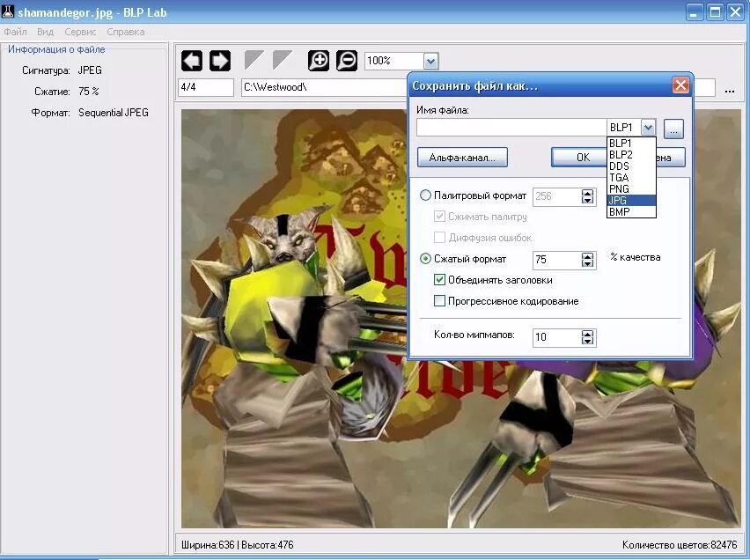Click the path field C:\Westwood\

(x=324, y=87)
